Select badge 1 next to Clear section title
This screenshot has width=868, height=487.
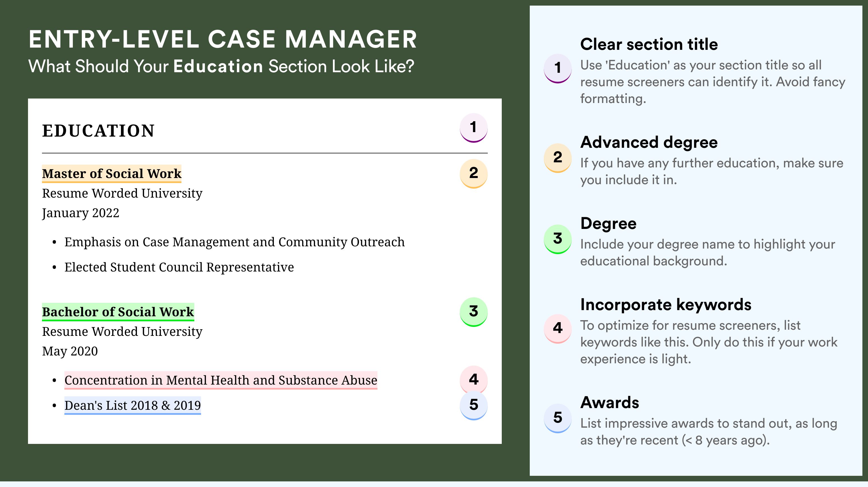[558, 68]
